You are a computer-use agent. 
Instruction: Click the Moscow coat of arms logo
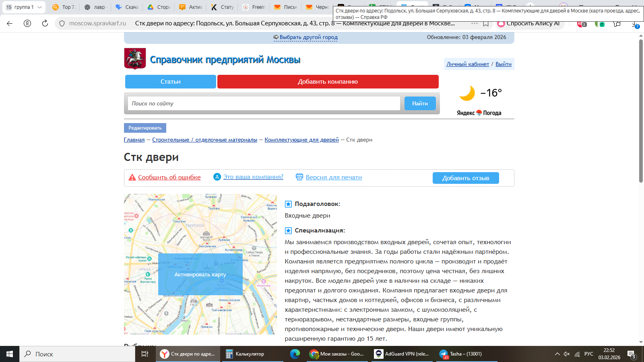point(135,59)
